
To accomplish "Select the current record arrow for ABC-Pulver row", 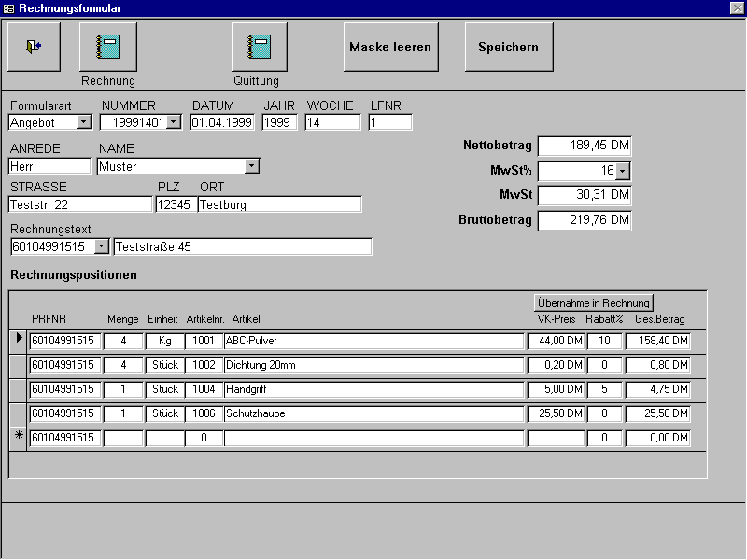I will click(19, 340).
